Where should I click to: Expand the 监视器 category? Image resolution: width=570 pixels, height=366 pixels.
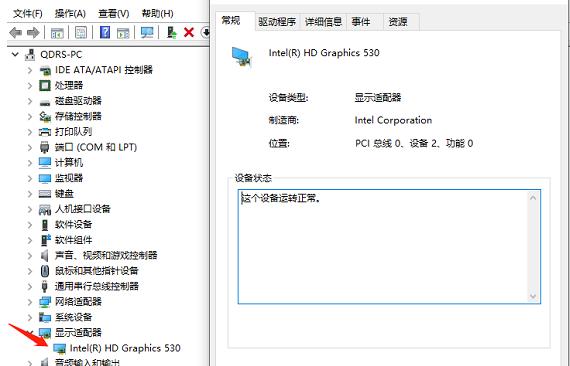pos(30,178)
